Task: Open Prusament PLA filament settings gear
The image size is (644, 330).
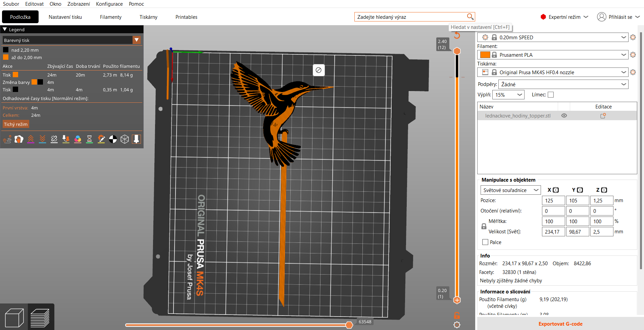Action: pyautogui.click(x=633, y=55)
